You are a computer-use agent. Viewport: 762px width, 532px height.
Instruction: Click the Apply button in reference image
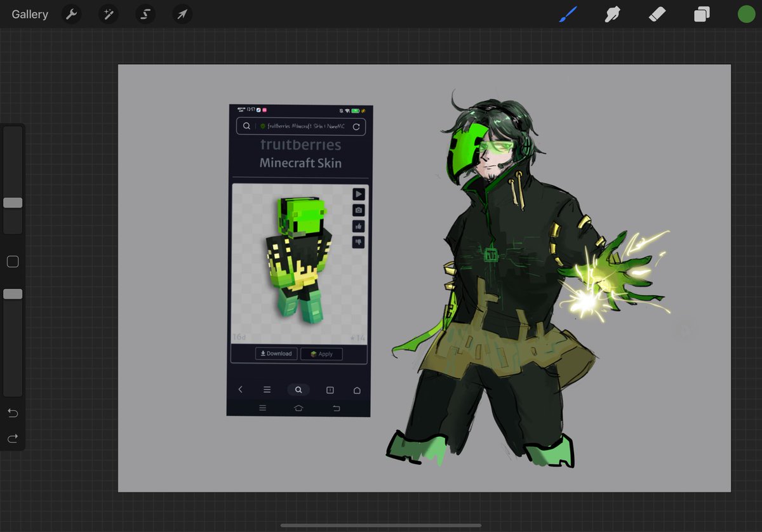321,354
